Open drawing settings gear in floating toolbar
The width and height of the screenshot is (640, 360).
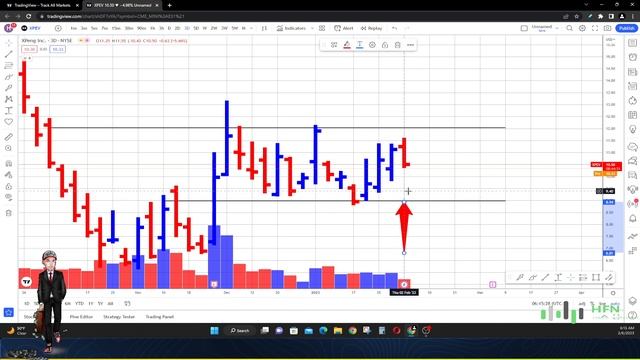pos(372,45)
